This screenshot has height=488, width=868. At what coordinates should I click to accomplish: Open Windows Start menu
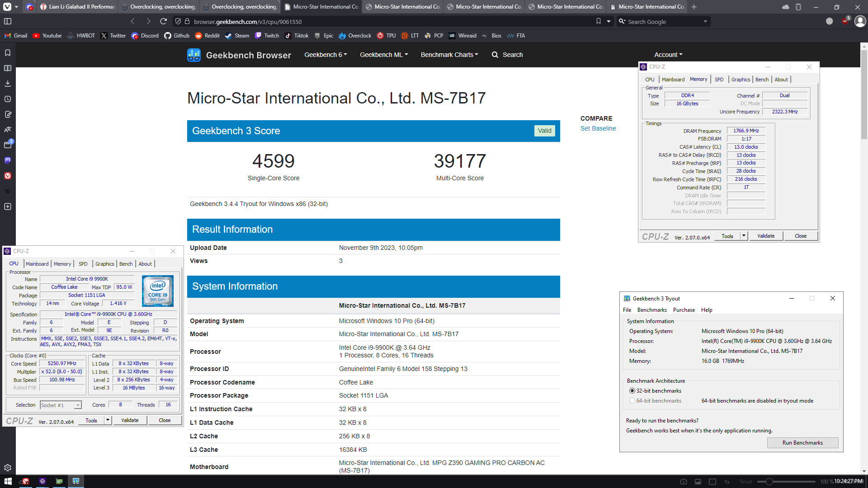8,481
